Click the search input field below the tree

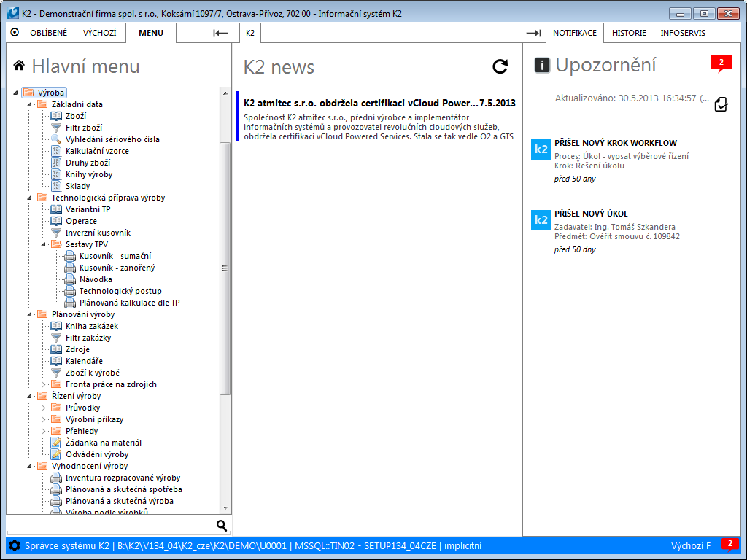(x=109, y=525)
